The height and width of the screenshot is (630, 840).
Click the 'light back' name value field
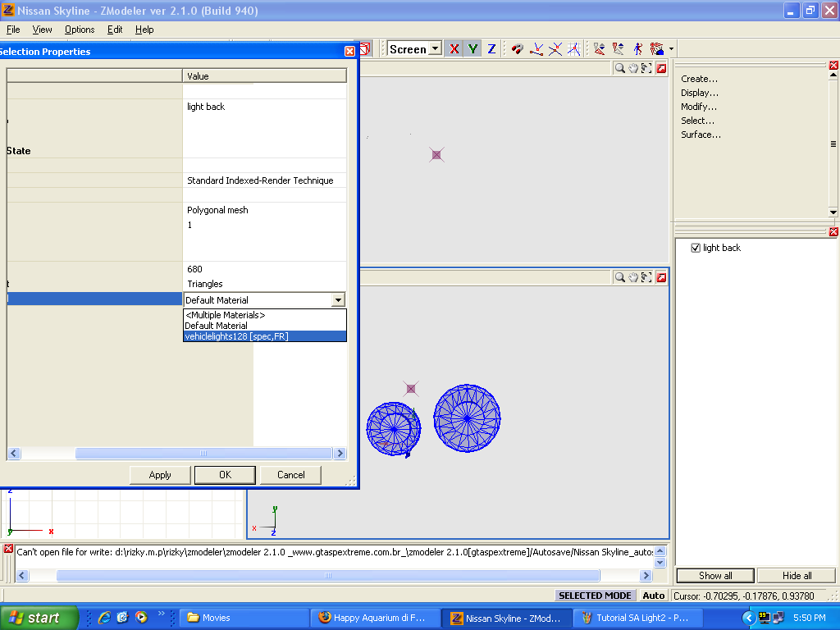coord(265,107)
